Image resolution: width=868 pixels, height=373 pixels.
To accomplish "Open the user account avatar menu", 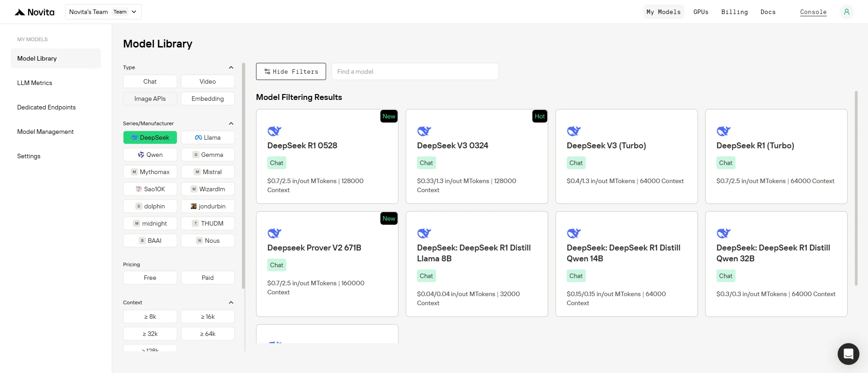I will point(846,12).
